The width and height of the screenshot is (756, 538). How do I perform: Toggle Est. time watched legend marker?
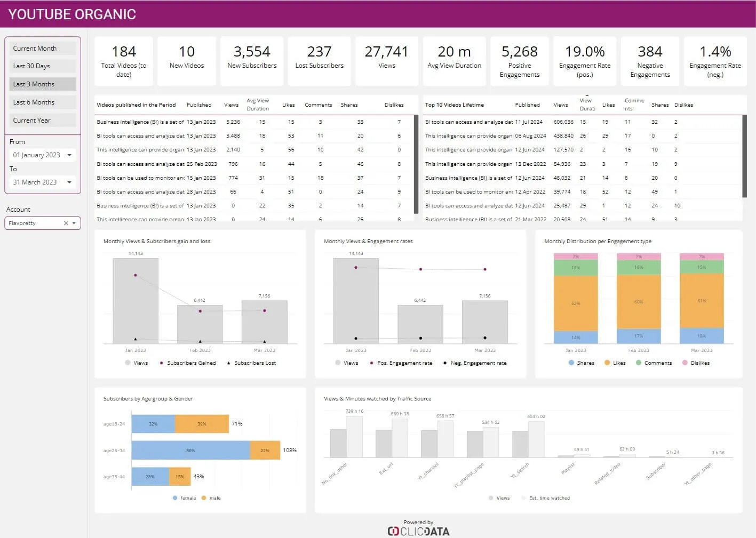coord(523,498)
